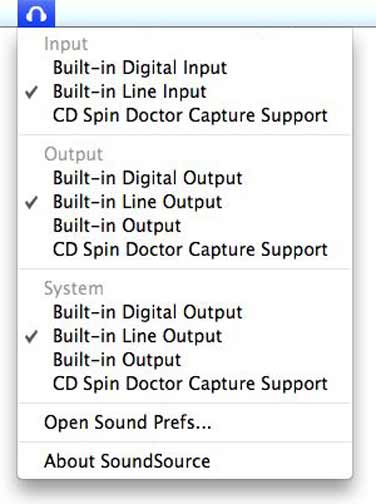This screenshot has height=504, width=376.
Task: Select Built-in Digital Output under System
Action: click(185, 312)
